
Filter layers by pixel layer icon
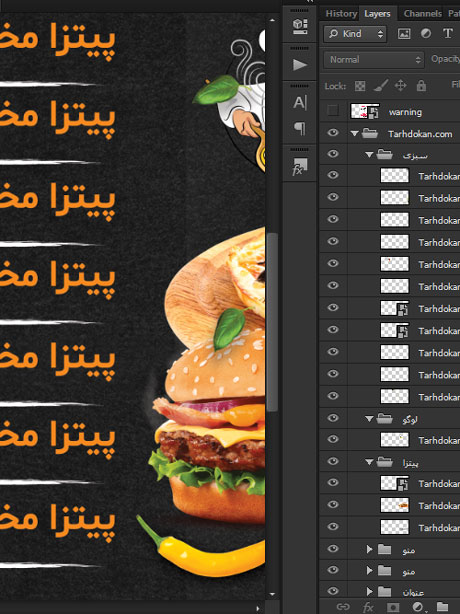point(404,34)
